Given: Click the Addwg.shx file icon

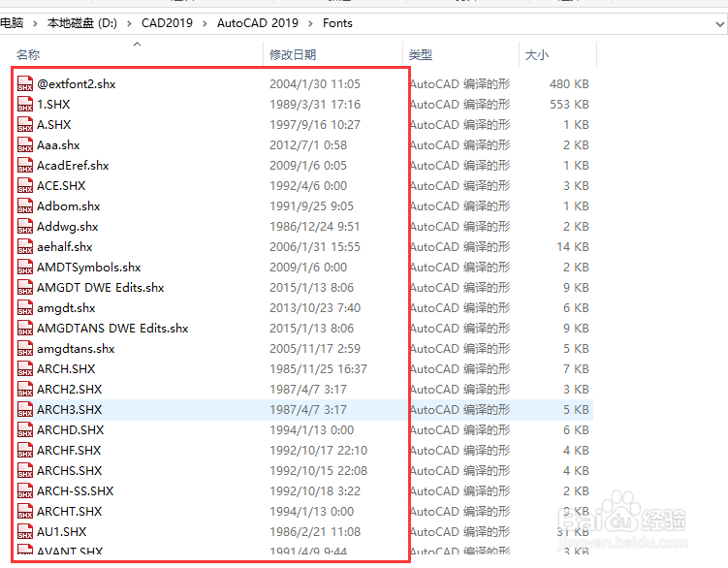Looking at the screenshot, I should [x=25, y=227].
